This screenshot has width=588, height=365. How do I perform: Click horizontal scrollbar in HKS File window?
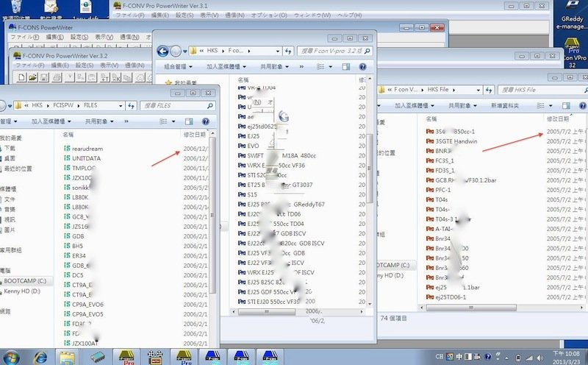click(471, 308)
